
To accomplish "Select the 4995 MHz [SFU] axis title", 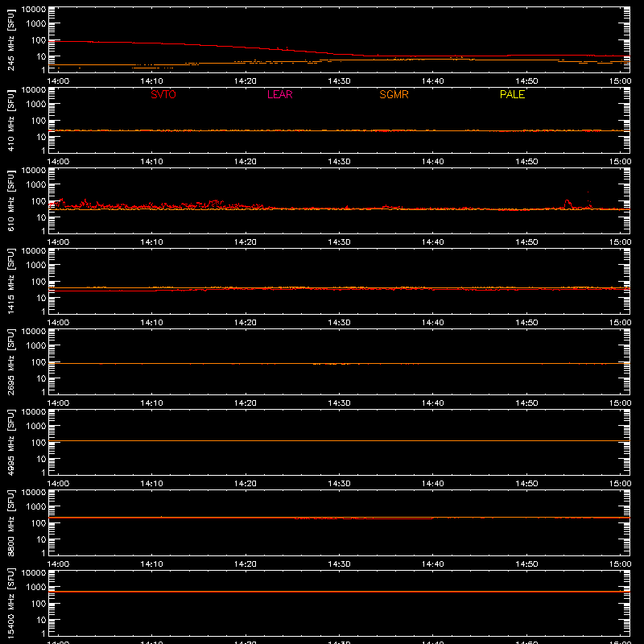I will pos(10,442).
